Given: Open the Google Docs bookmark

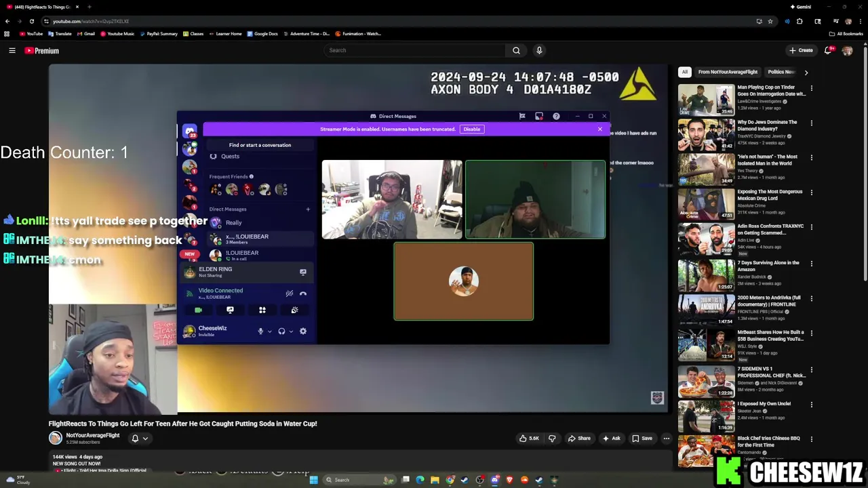Looking at the screenshot, I should coord(262,34).
